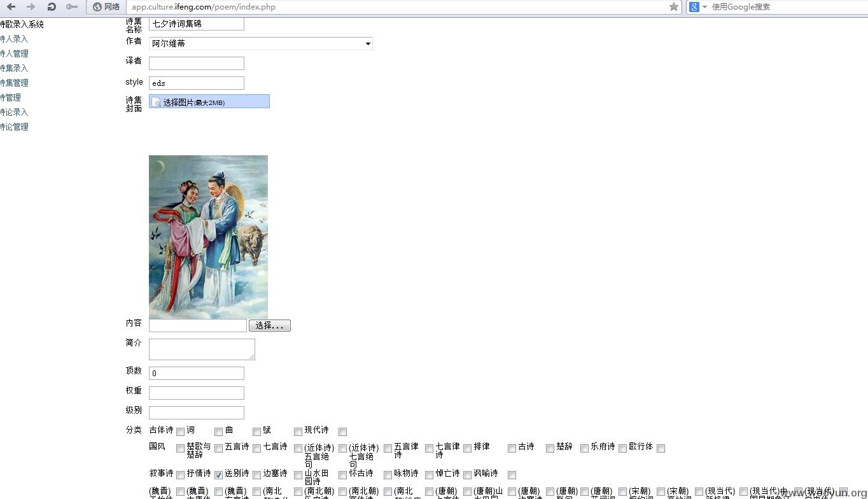Viewport: 868px width, 499px height.
Task: Bookmark the page with the star icon
Action: (x=674, y=6)
